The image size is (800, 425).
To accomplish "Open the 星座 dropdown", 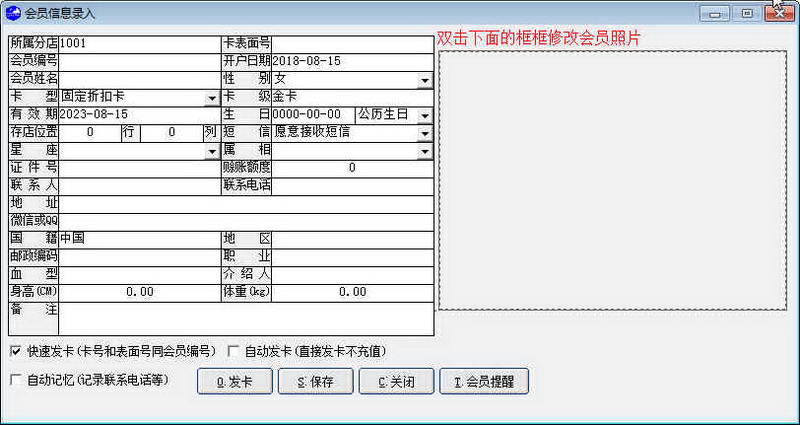I will click(212, 151).
